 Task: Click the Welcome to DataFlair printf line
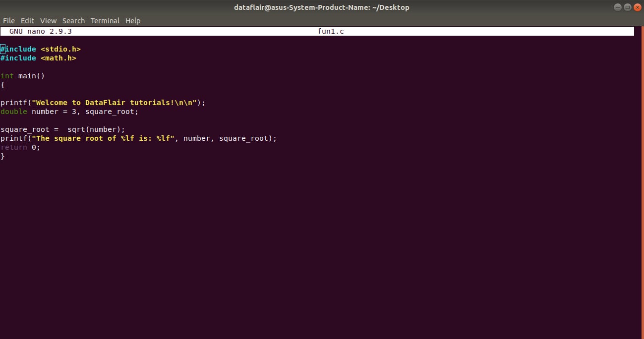[103, 102]
